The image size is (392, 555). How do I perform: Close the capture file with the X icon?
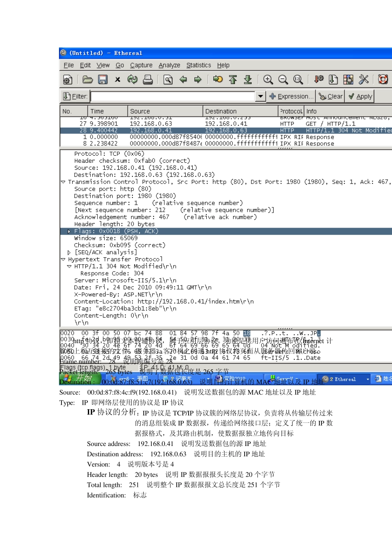(118, 80)
